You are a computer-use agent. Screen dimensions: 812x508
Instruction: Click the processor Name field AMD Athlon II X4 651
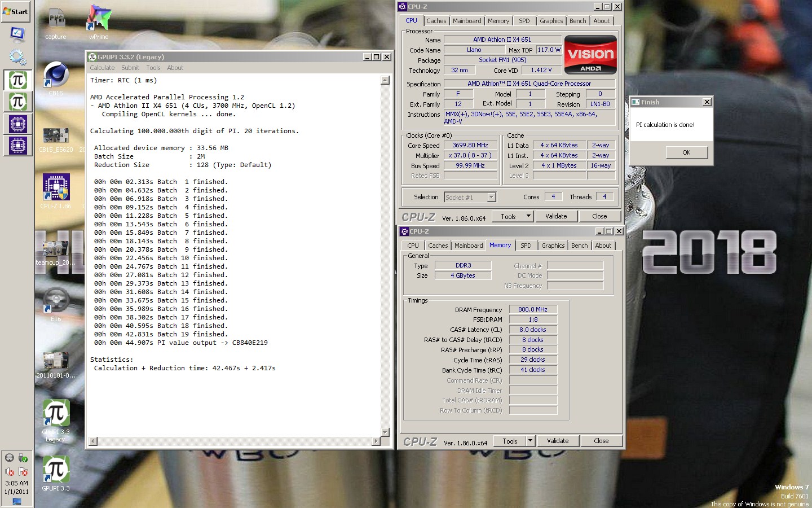click(502, 40)
